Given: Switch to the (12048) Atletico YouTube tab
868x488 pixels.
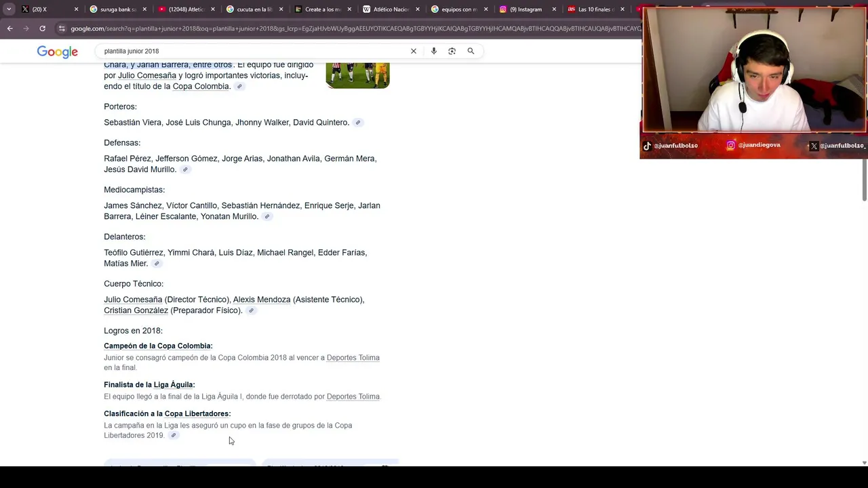Looking at the screenshot, I should point(186,9).
